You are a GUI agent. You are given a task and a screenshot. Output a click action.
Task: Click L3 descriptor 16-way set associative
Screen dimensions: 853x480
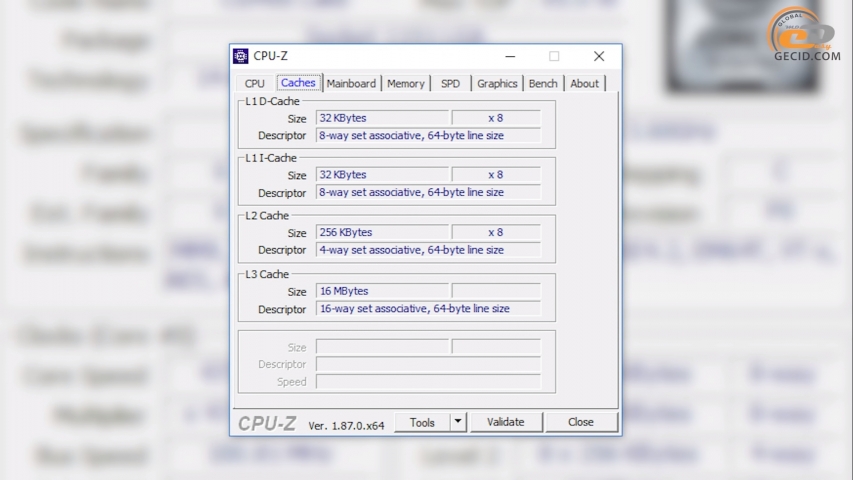(428, 309)
